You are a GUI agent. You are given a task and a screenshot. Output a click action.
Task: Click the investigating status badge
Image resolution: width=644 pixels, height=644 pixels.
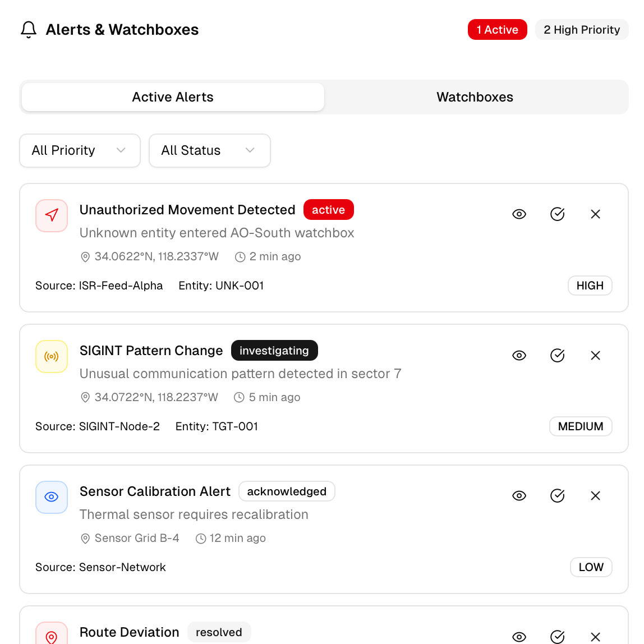click(274, 351)
